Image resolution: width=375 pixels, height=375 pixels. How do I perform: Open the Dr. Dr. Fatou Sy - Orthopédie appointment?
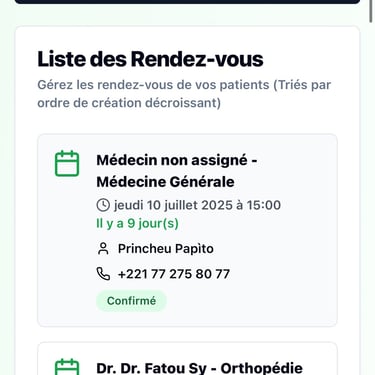pos(199,368)
